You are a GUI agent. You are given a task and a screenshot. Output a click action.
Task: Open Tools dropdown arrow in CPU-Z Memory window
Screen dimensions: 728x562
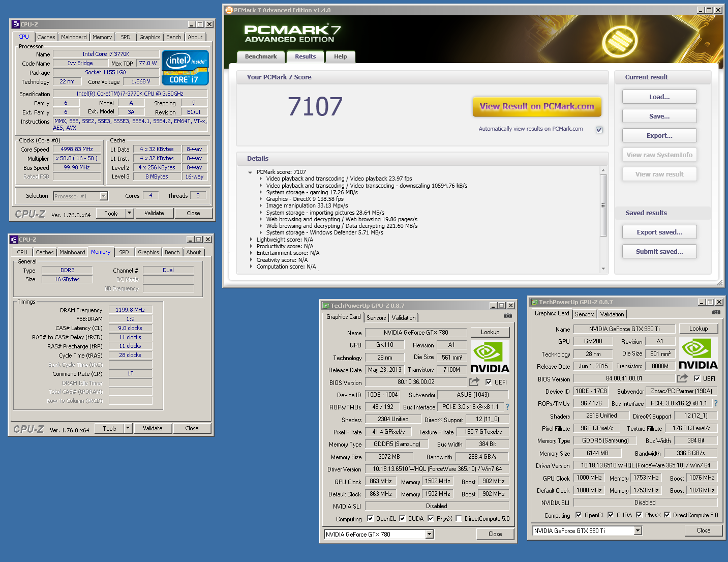pyautogui.click(x=128, y=428)
